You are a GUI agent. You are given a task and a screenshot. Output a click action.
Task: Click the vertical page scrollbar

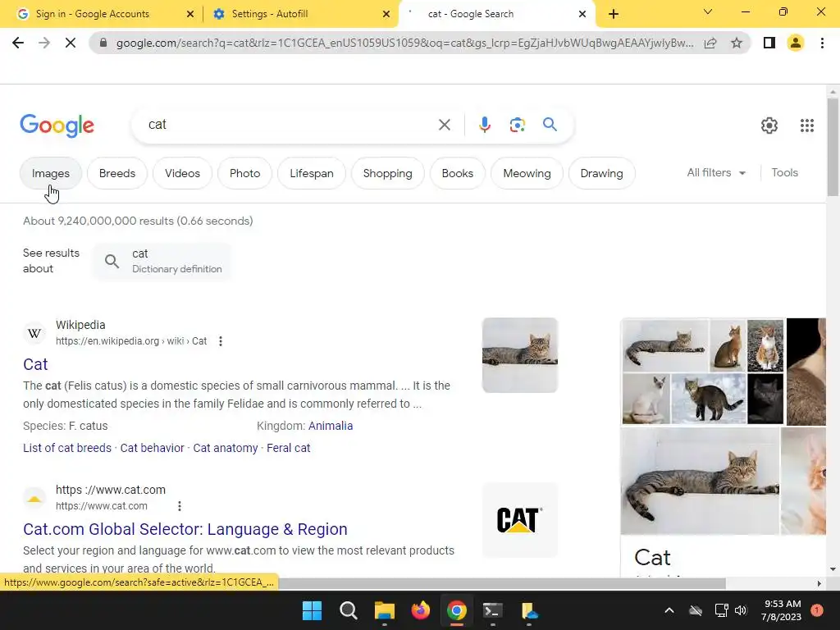click(x=833, y=148)
